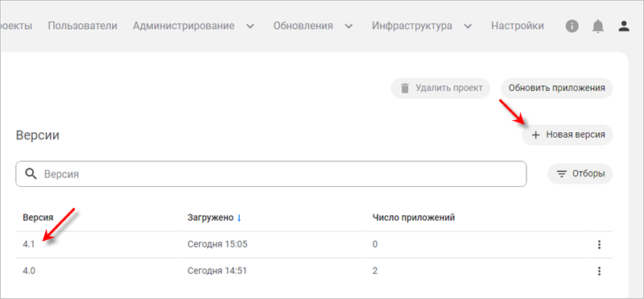The width and height of the screenshot is (644, 299).
Task: Click the trash icon on Удалить проект
Action: [x=405, y=88]
